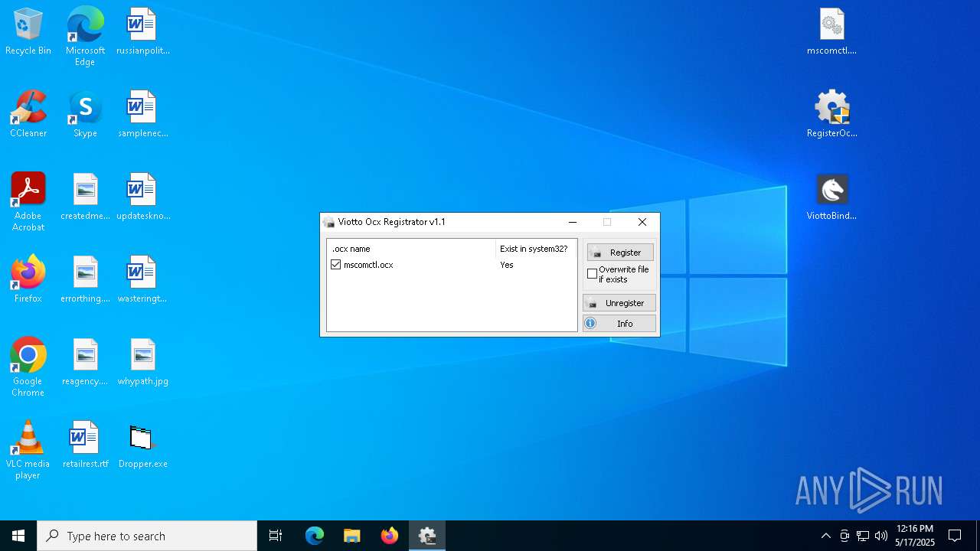This screenshot has width=980, height=551.
Task: Click the Exist in system32? column header
Action: click(535, 249)
